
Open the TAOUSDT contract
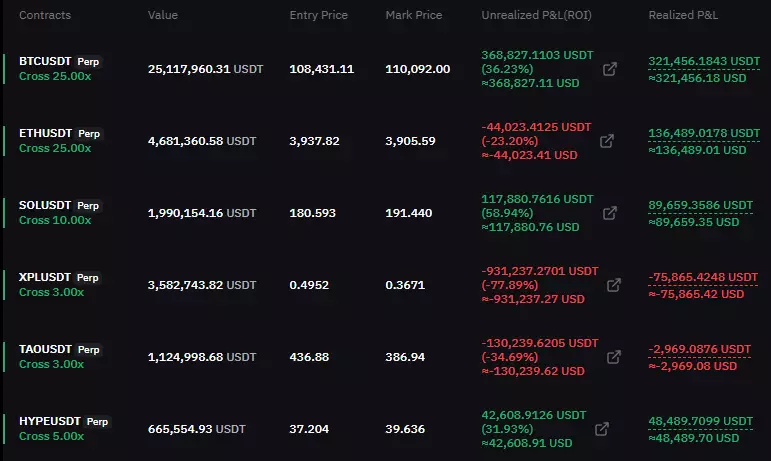(44, 349)
